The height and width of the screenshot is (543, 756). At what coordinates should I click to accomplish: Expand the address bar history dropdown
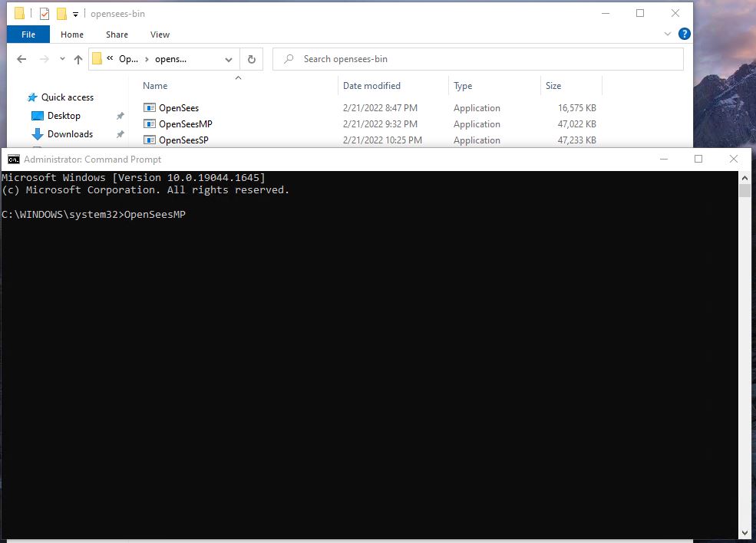pos(229,60)
